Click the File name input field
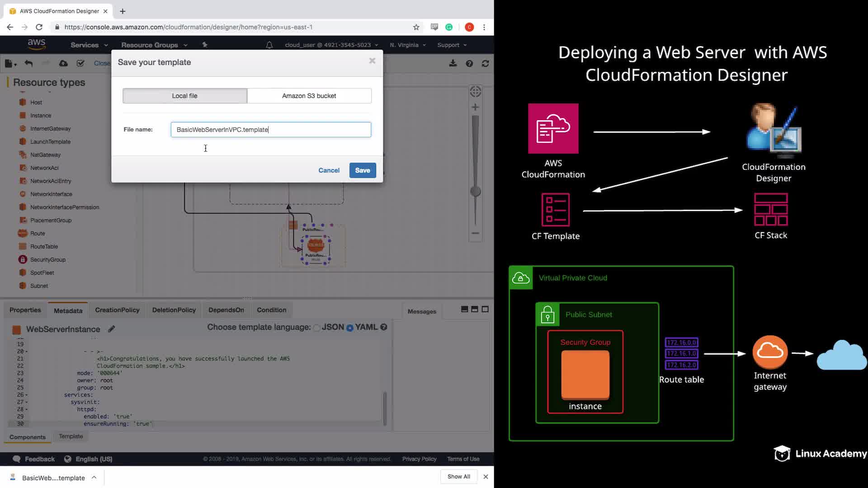This screenshot has height=488, width=868. pos(270,130)
